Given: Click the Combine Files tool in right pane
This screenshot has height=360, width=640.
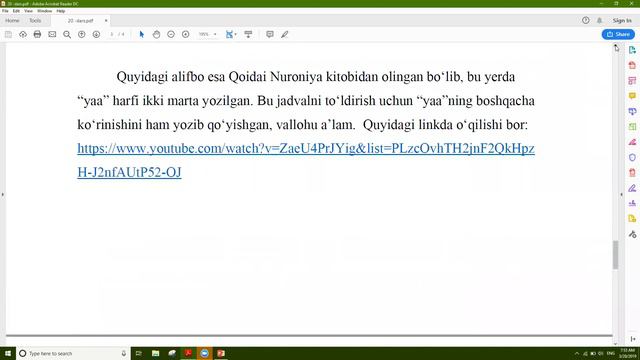Looking at the screenshot, I should click(x=632, y=111).
